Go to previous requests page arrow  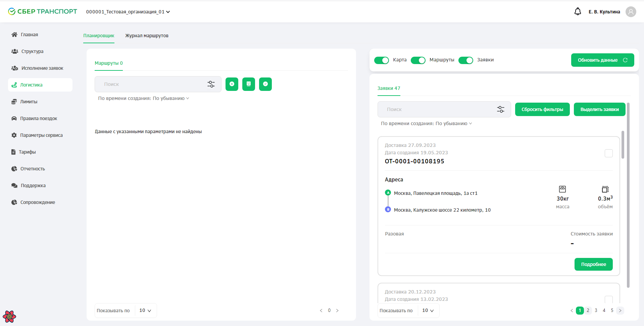[572, 311]
